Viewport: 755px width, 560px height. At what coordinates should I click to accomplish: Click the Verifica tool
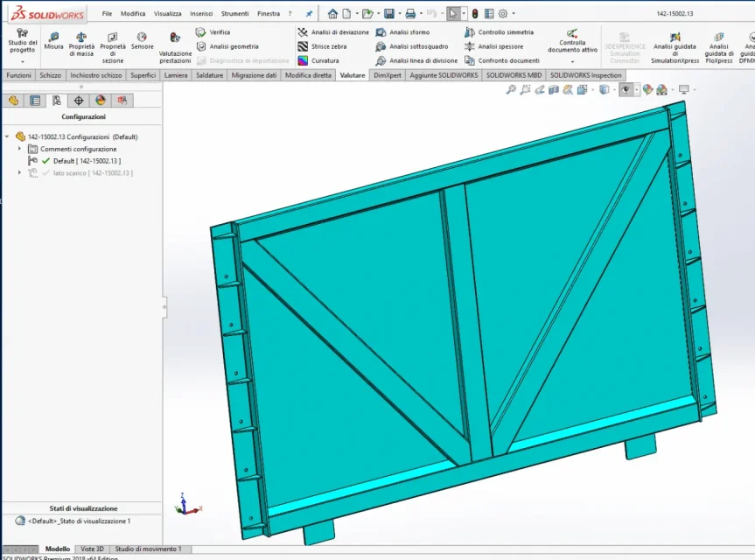[x=213, y=32]
